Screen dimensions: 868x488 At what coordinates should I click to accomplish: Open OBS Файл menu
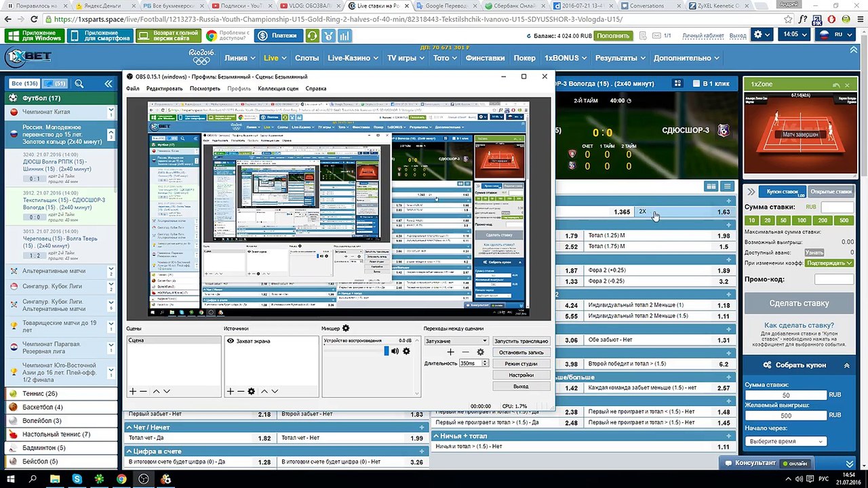tap(133, 89)
